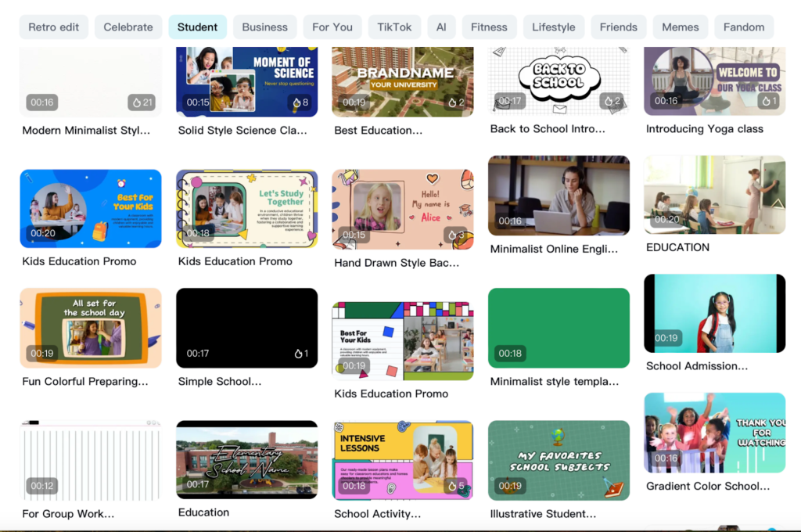Click the flame icon on Introducing Yoga class thumbnail
Viewport: 801px width, 532px height.
click(766, 101)
